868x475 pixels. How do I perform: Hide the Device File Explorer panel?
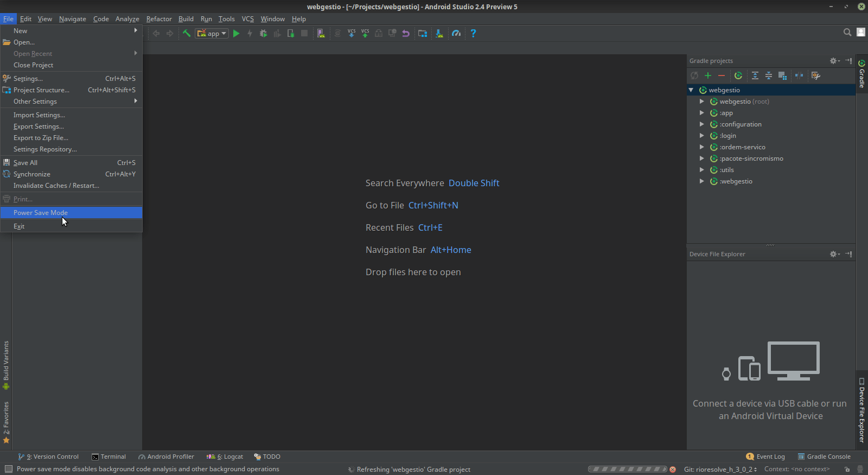pyautogui.click(x=849, y=254)
